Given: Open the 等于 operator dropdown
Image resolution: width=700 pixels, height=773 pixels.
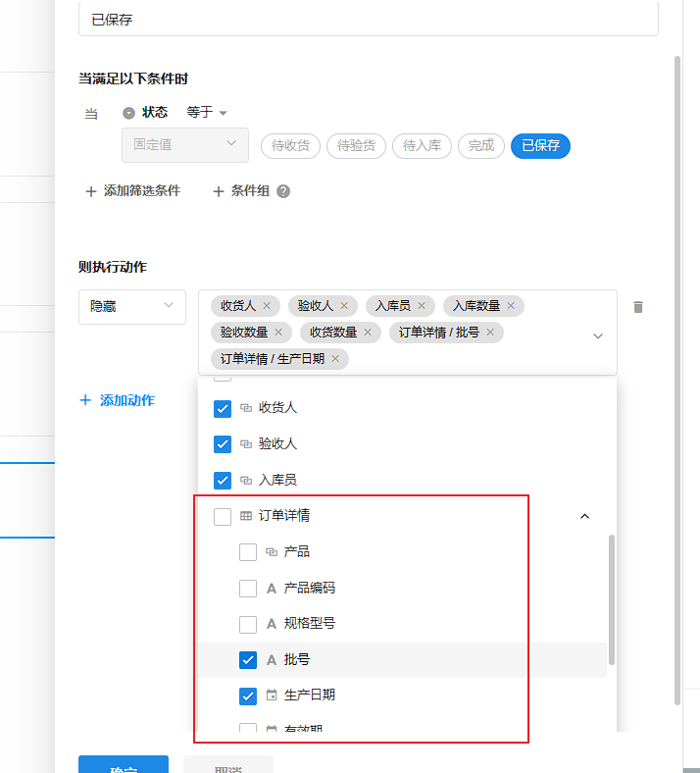Looking at the screenshot, I should coord(207,113).
